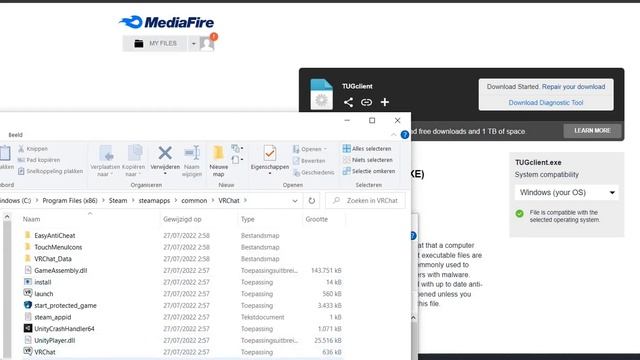The image size is (640, 360).
Task: Click Openen in the ribbon
Action: pos(309,149)
